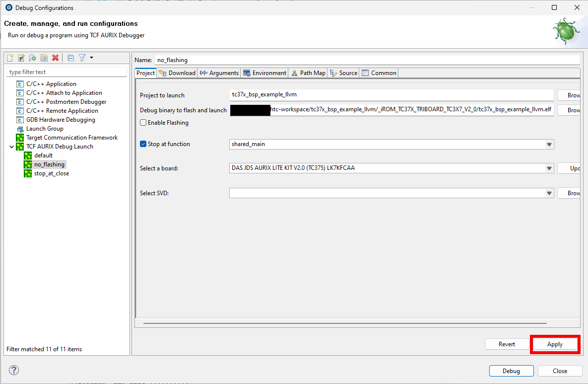Click the type filter text field
588x384 pixels.
click(66, 72)
